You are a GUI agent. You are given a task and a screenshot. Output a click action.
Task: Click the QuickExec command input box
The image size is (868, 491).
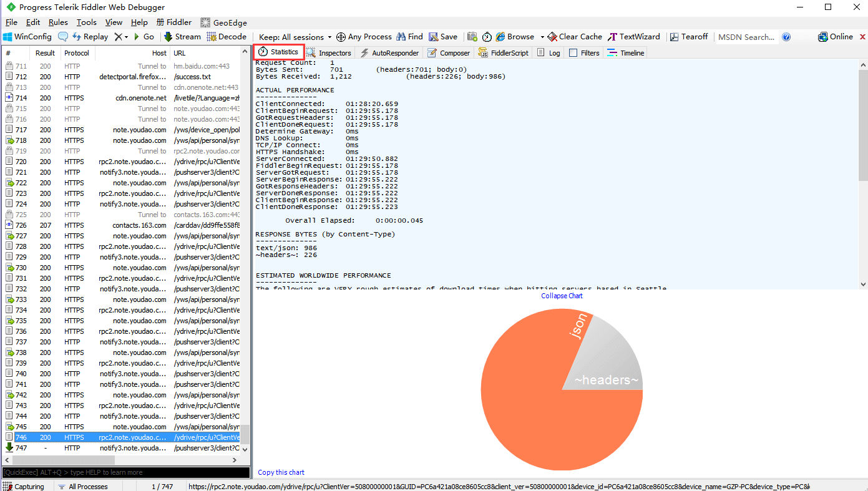[x=126, y=472]
